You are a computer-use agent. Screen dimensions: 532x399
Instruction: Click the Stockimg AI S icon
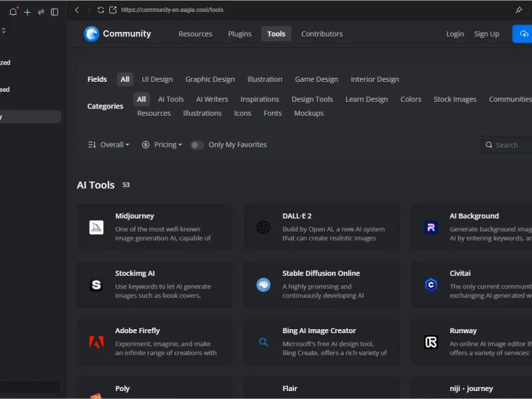coord(96,285)
